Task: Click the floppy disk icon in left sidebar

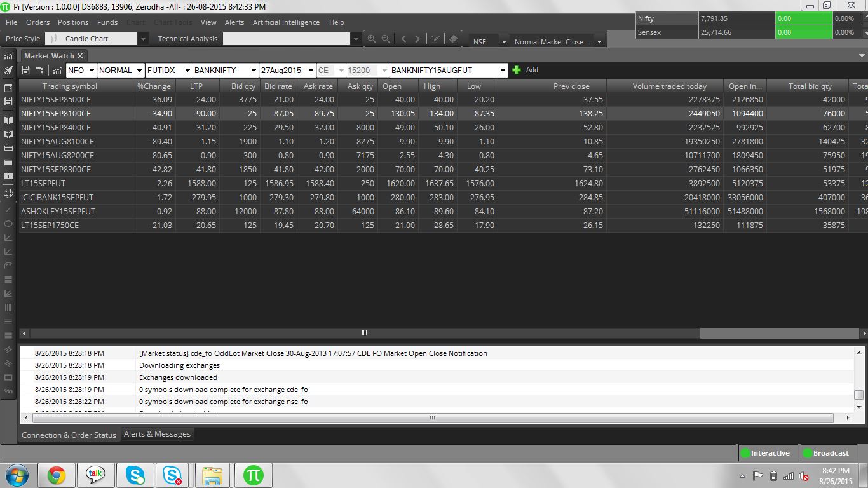Action: [8, 102]
